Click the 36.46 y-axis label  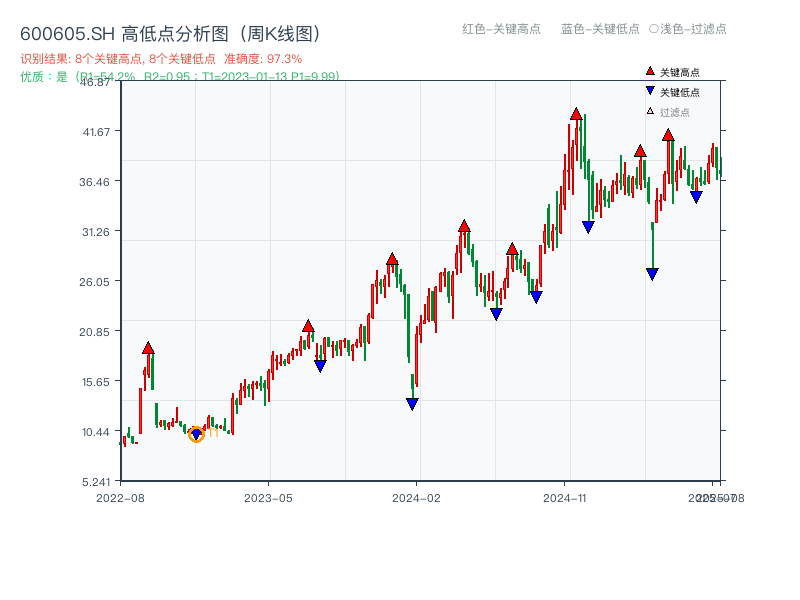(94, 182)
